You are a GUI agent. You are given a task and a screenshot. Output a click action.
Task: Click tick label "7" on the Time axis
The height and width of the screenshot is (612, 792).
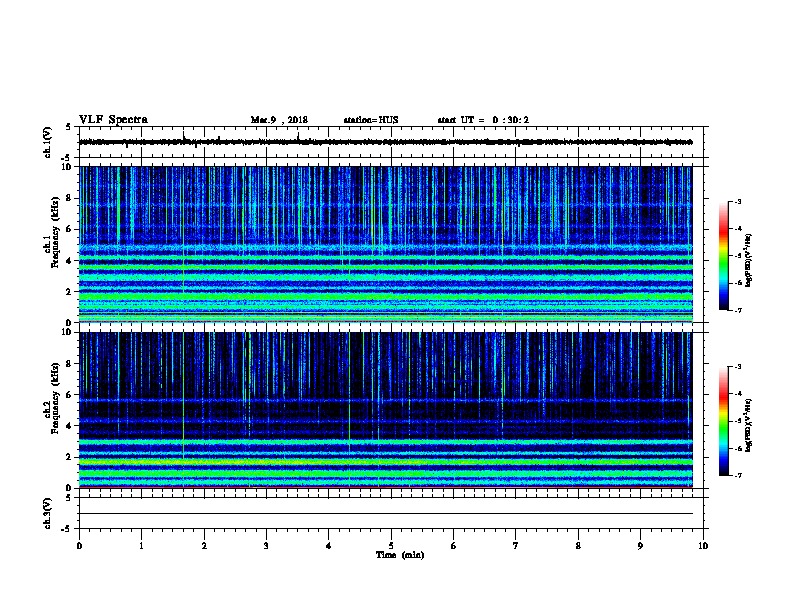point(516,546)
